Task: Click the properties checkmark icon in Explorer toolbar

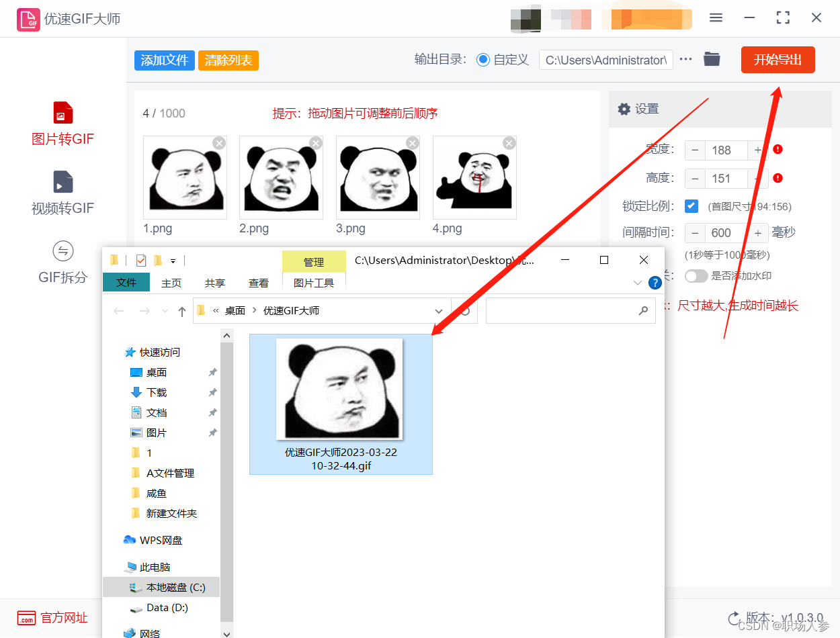Action: pyautogui.click(x=140, y=260)
